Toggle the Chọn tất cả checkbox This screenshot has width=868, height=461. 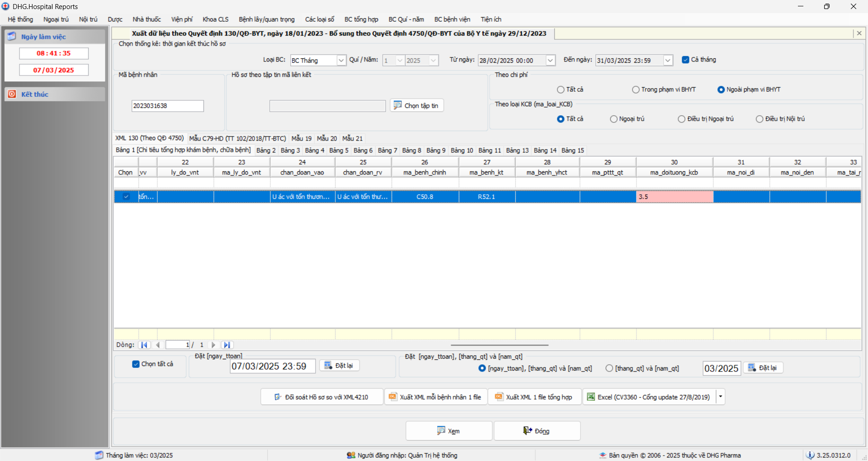tap(136, 364)
